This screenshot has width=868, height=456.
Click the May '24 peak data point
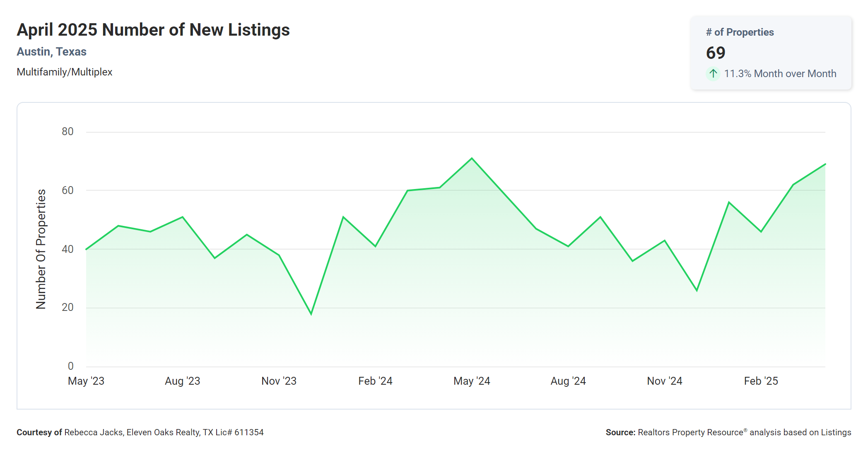[472, 158]
